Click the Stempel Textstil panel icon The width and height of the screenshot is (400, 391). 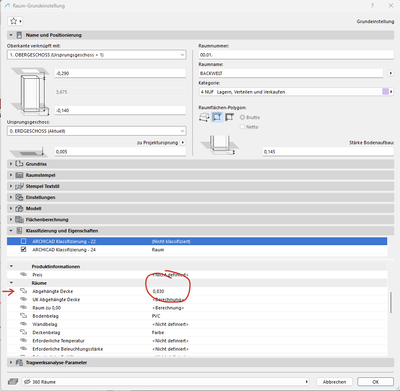[x=19, y=186]
